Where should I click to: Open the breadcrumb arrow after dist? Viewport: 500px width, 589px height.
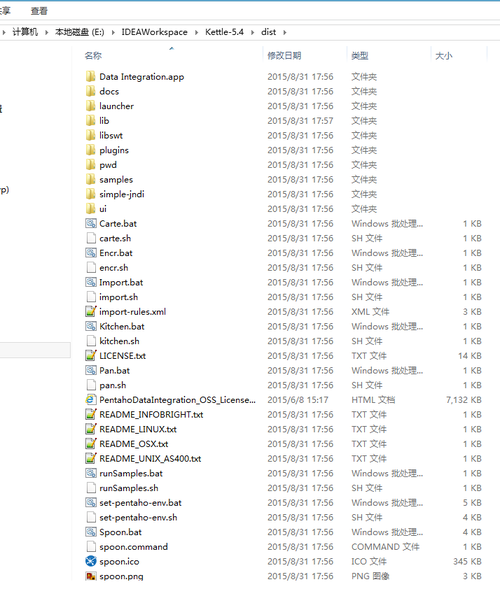click(x=285, y=32)
